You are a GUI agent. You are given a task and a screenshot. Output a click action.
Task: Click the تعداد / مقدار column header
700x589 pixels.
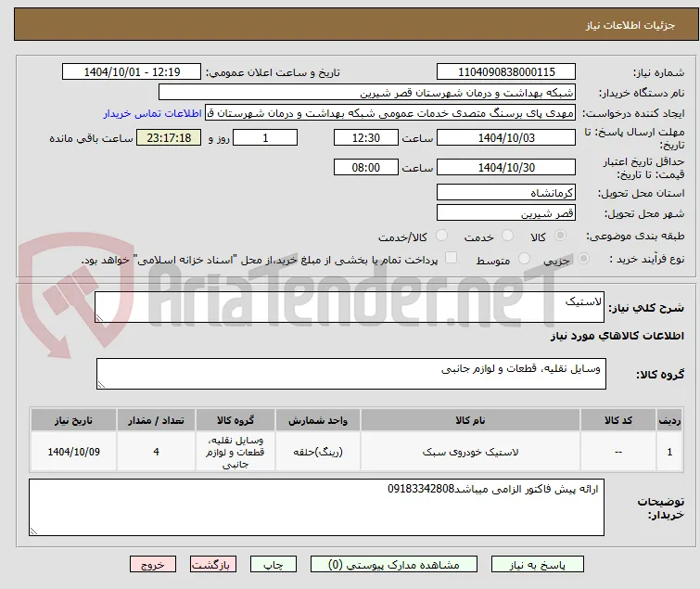point(157,420)
